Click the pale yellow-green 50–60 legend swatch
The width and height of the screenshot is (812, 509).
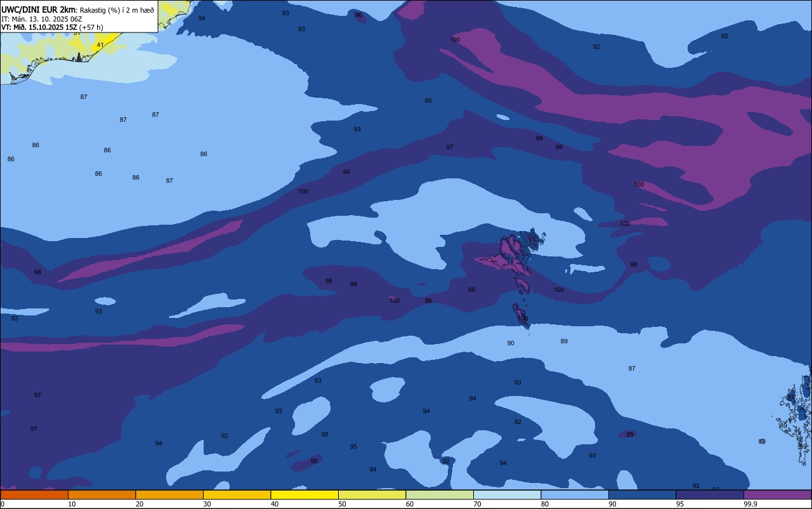point(372,494)
